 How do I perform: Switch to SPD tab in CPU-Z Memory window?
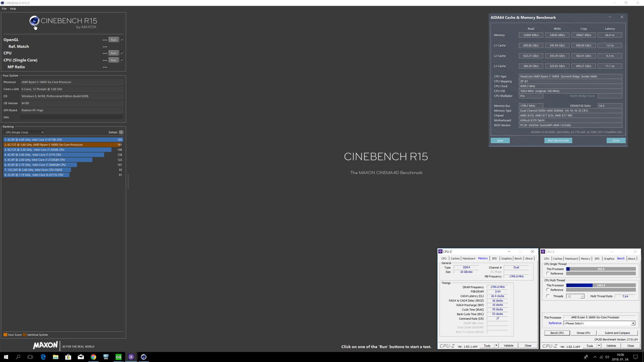point(494,259)
